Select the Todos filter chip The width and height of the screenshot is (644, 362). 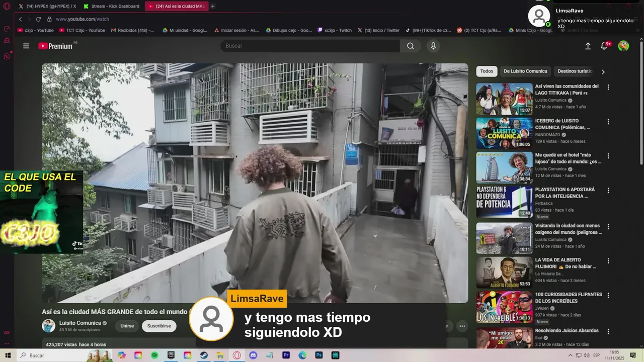click(487, 71)
